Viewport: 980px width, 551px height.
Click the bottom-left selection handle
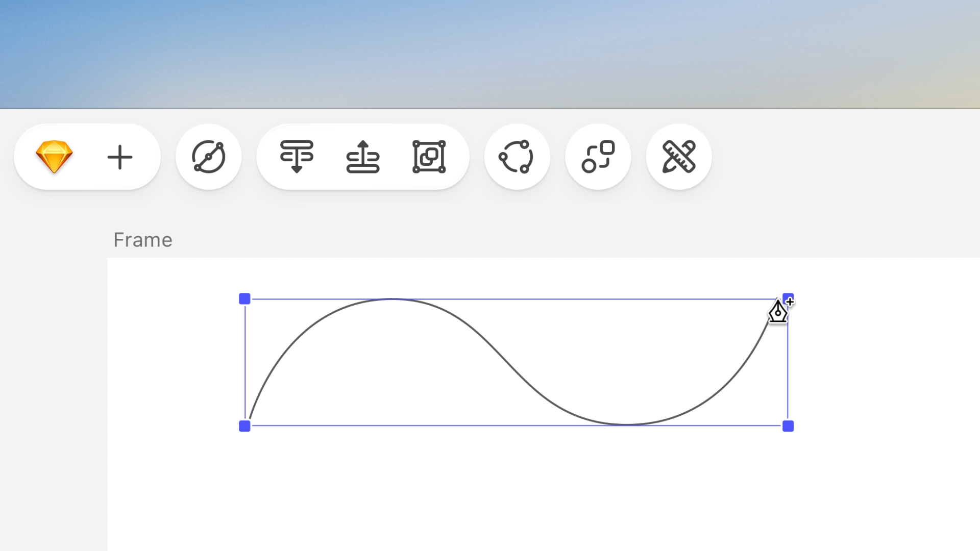point(244,426)
